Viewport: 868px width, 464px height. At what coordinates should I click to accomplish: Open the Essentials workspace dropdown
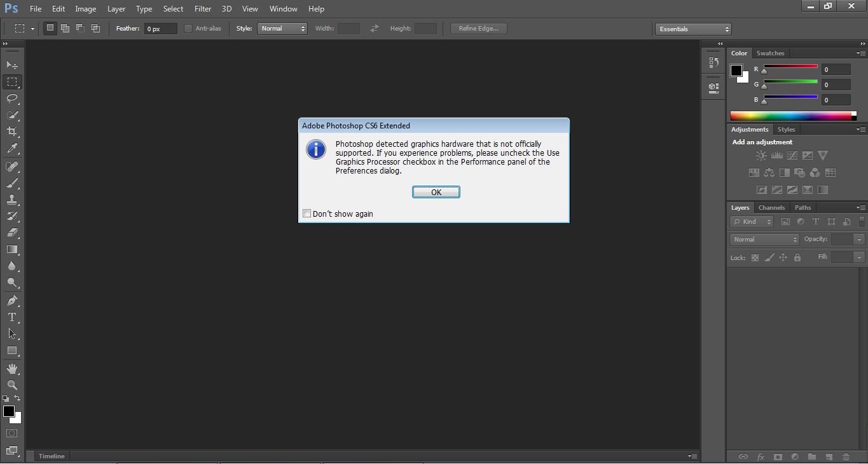coord(693,29)
